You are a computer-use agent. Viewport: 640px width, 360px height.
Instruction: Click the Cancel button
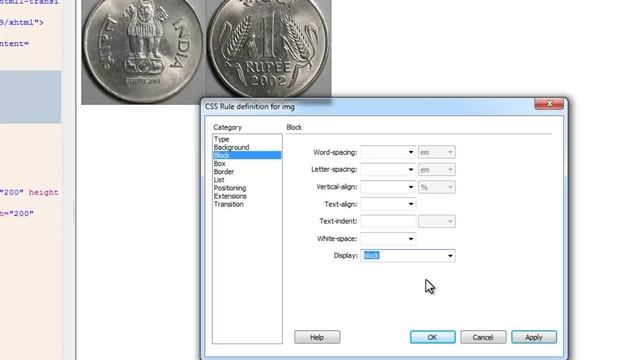pos(483,337)
